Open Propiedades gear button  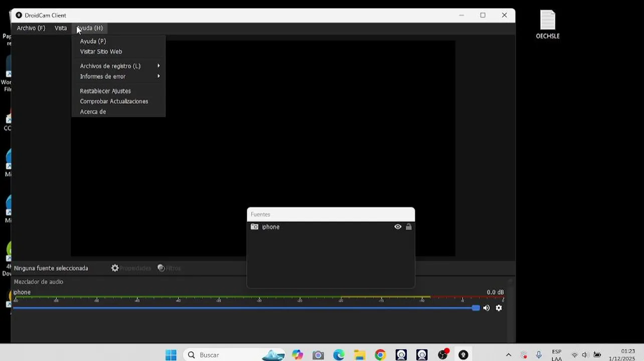[131, 268]
